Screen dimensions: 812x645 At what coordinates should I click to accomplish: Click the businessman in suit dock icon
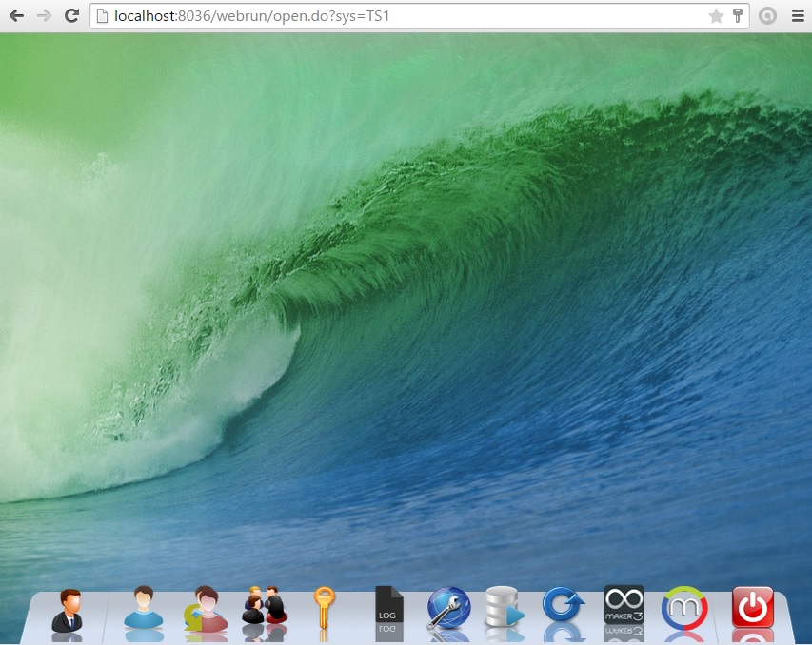67,610
